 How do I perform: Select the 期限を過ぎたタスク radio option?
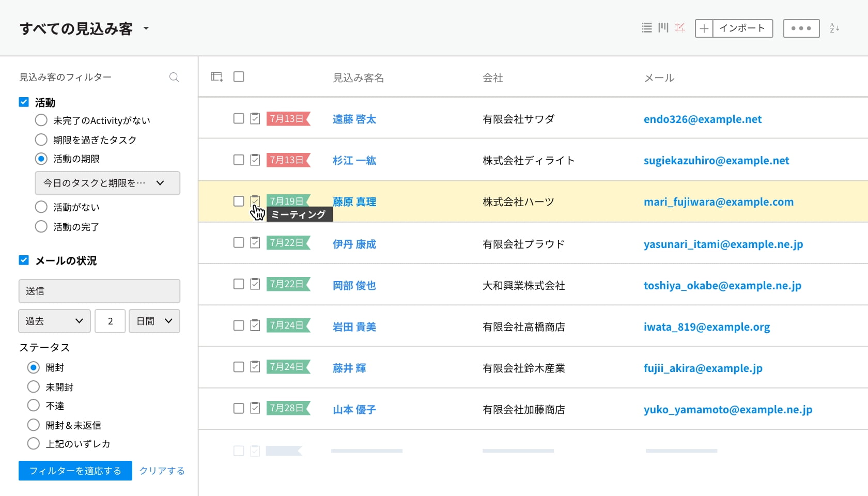(41, 140)
